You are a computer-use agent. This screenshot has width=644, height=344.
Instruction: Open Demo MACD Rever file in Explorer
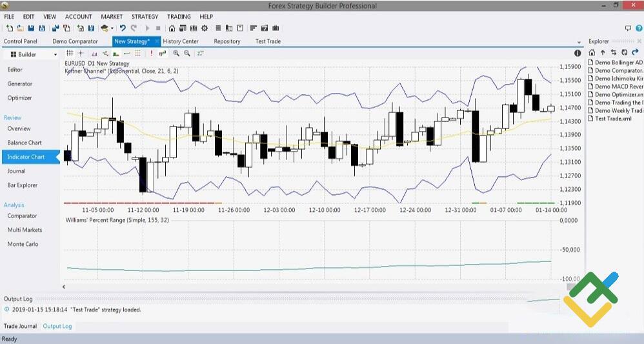pyautogui.click(x=615, y=86)
